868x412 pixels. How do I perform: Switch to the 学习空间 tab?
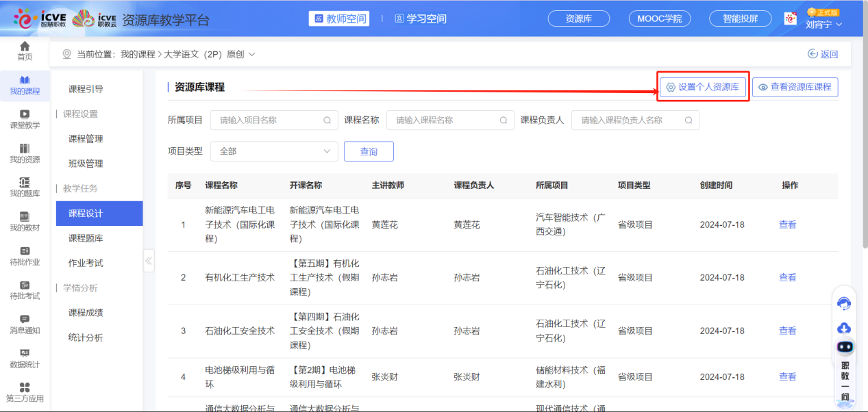421,18
